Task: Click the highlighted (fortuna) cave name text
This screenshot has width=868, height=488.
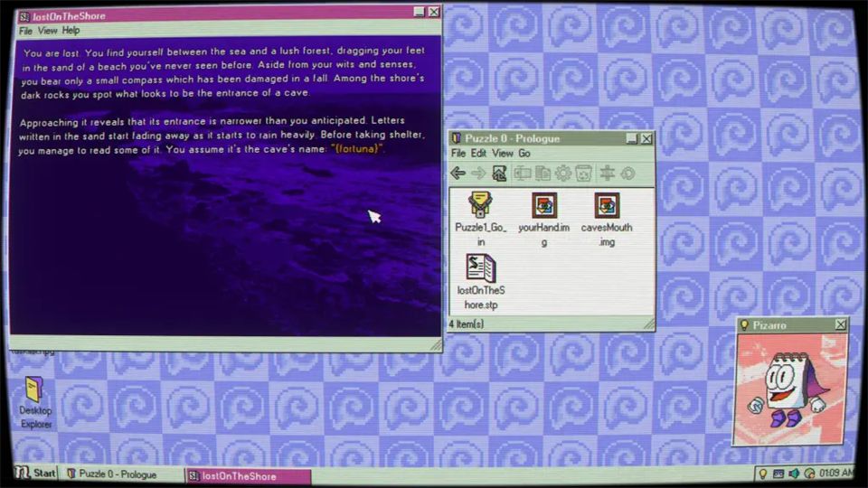Action: 357,149
